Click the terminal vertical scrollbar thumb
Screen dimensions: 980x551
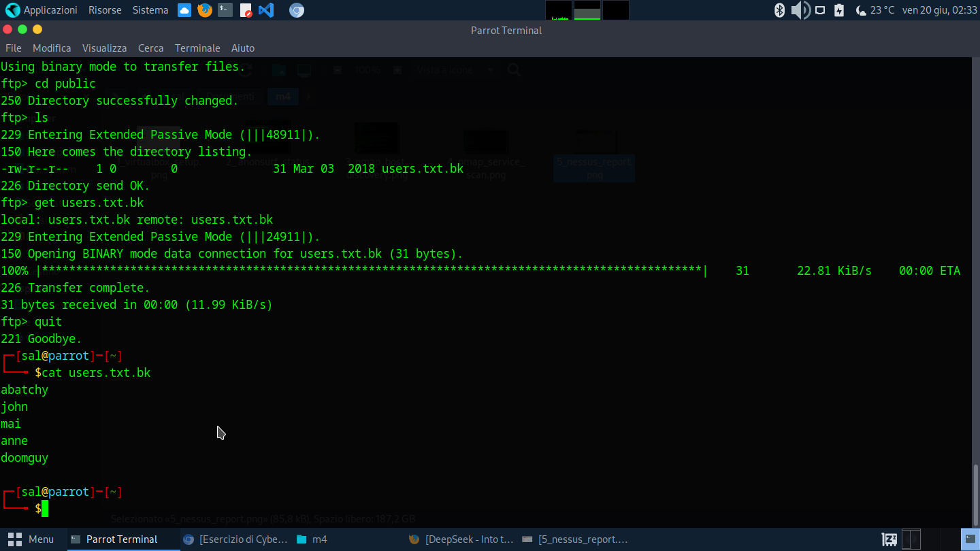976,495
